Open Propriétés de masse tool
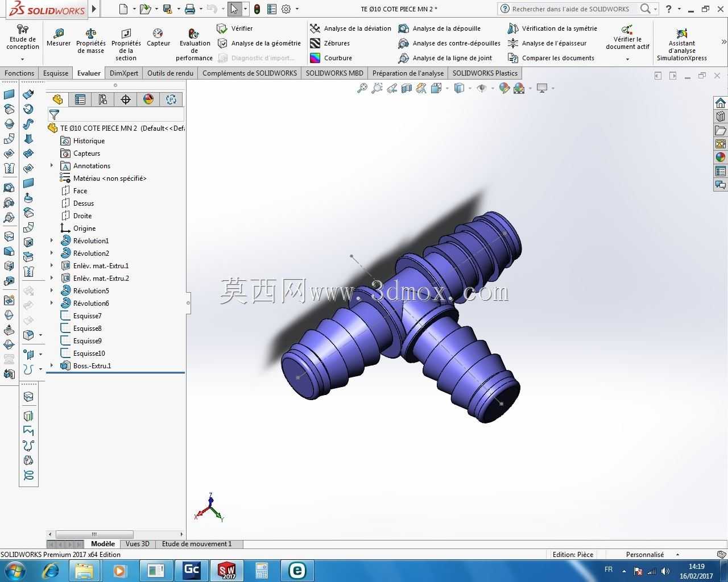 click(91, 41)
